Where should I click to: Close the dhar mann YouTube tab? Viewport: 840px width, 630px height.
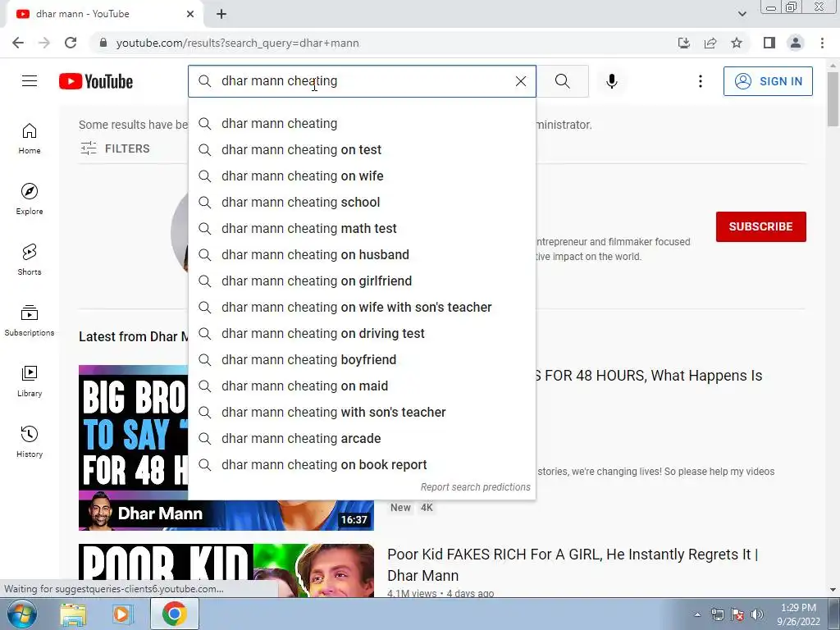[190, 14]
